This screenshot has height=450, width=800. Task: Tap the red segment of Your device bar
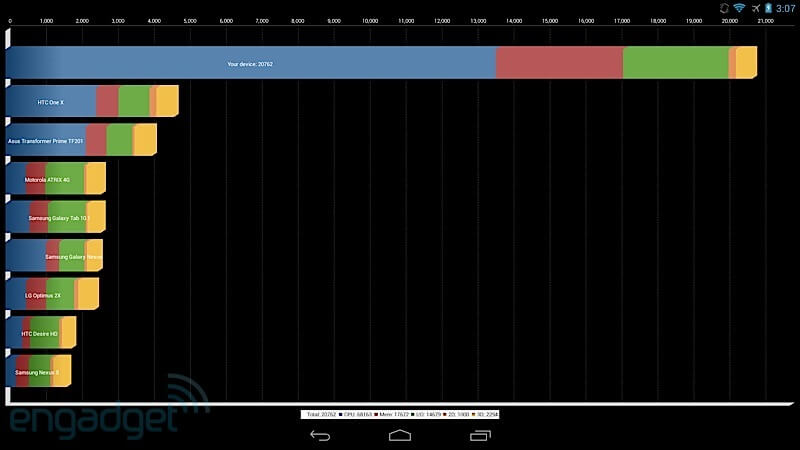click(559, 62)
